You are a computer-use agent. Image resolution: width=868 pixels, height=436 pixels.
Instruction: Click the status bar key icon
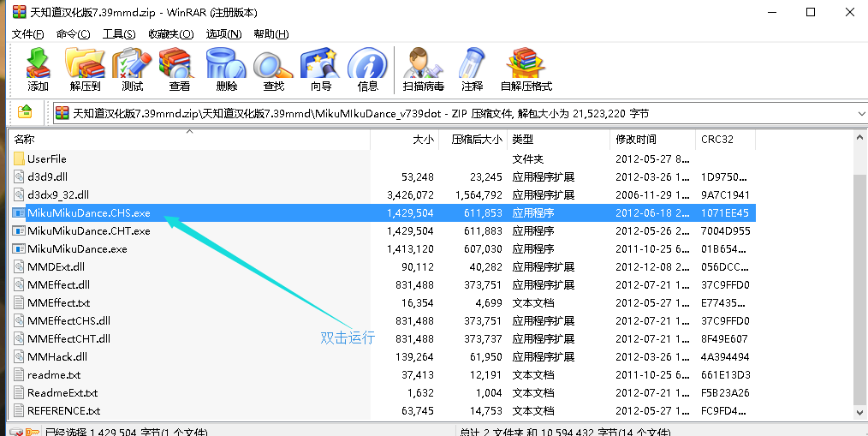[x=32, y=432]
